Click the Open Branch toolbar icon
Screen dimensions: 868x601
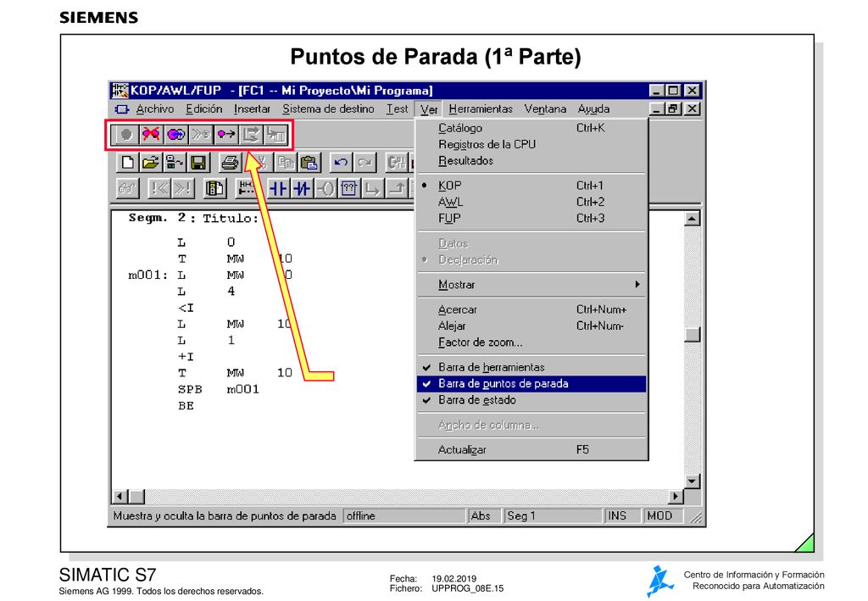tap(373, 189)
